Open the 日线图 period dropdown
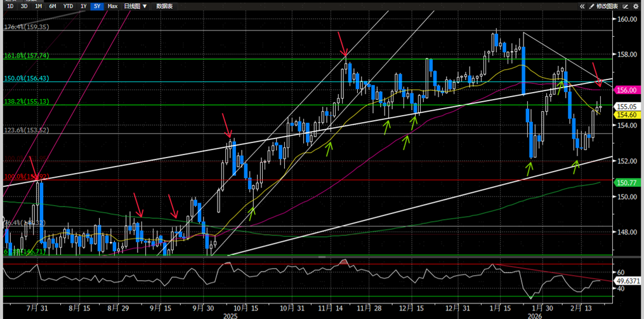This screenshot has width=644, height=319. 135,6
